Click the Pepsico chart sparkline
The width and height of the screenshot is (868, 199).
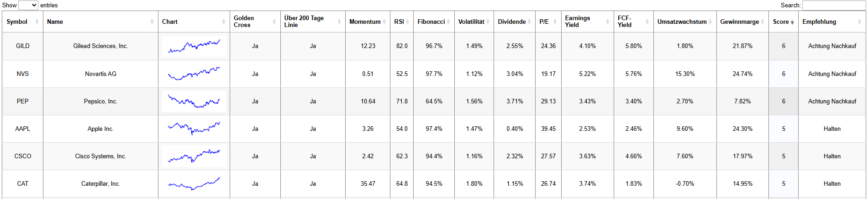coord(194,101)
